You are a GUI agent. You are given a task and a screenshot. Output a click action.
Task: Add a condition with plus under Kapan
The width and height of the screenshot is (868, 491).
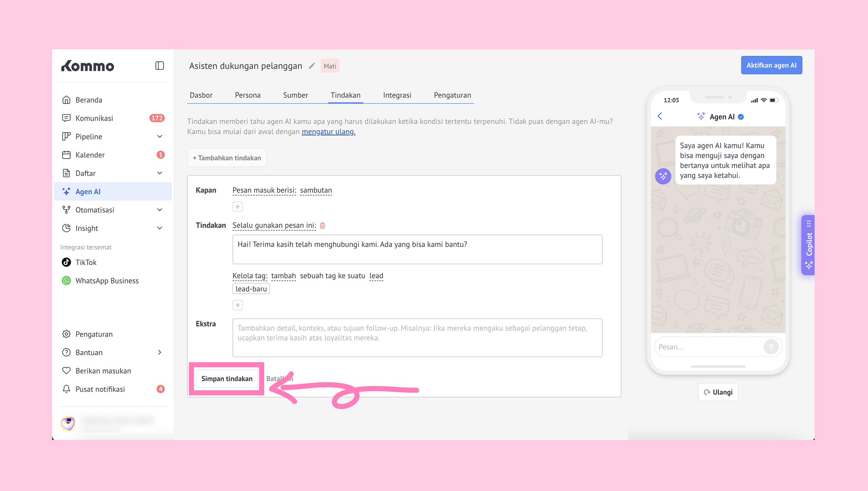pos(237,206)
